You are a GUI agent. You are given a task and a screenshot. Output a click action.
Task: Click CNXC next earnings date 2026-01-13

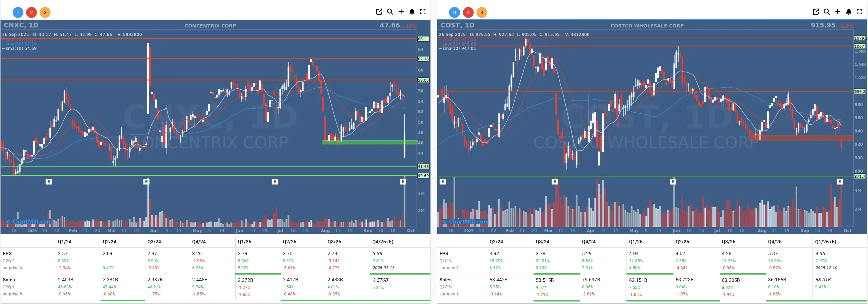click(x=383, y=268)
